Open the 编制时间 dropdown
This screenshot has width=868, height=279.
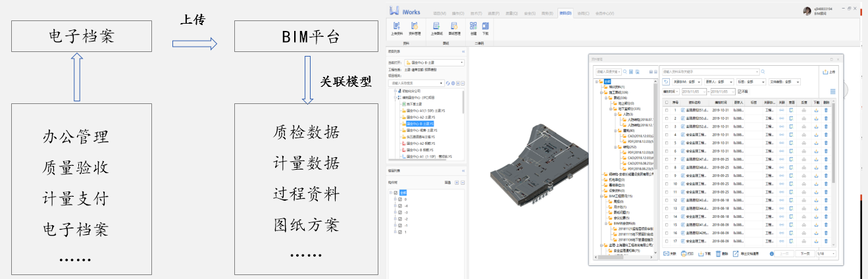click(x=671, y=91)
